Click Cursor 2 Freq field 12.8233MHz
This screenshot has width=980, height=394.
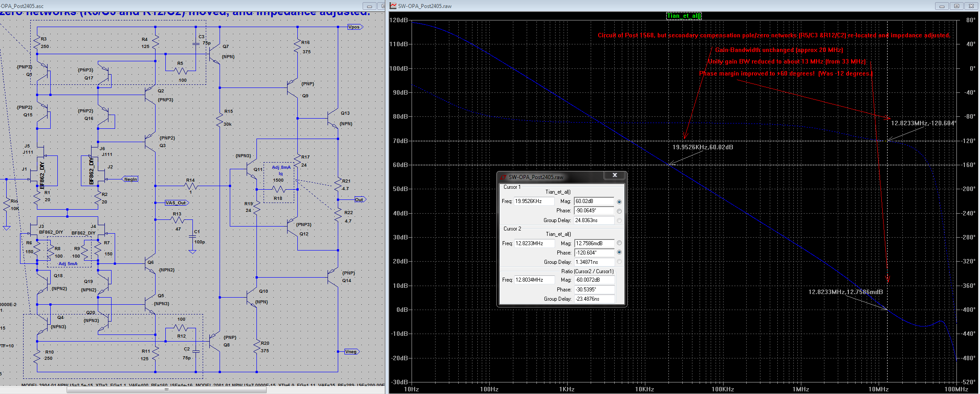(535, 243)
